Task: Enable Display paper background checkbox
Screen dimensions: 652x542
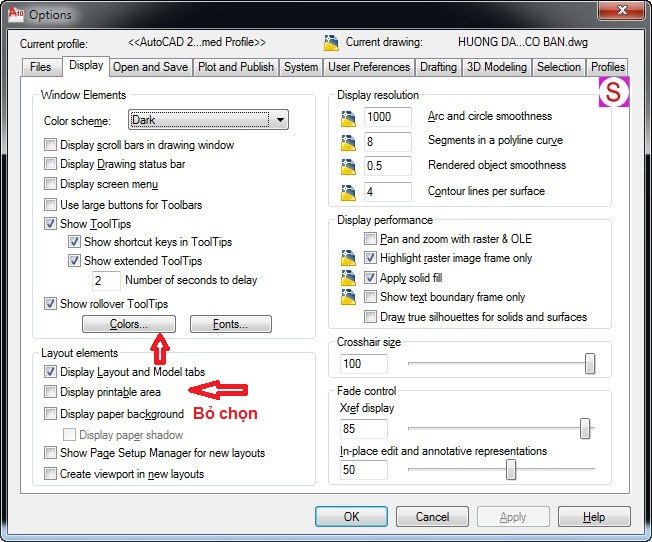Action: (50, 413)
